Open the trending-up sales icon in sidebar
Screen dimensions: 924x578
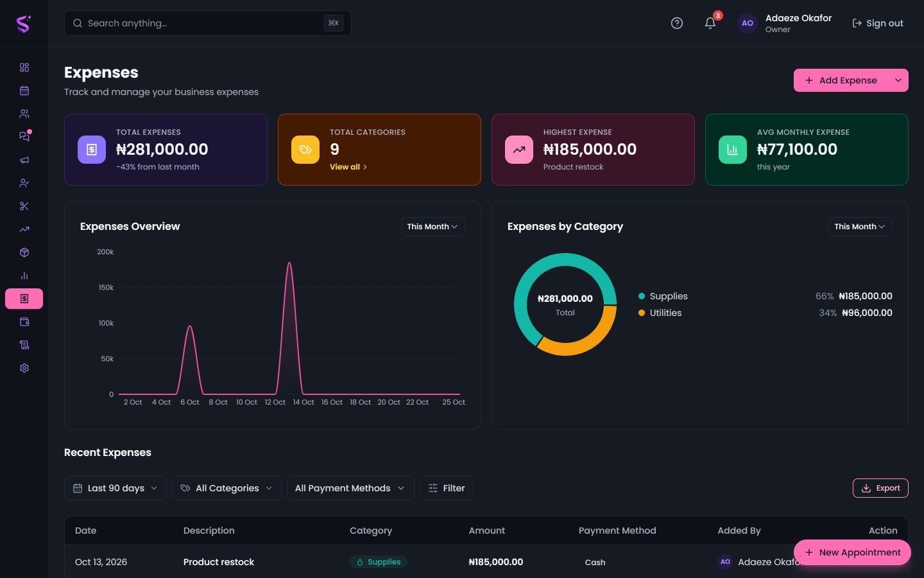pyautogui.click(x=24, y=229)
